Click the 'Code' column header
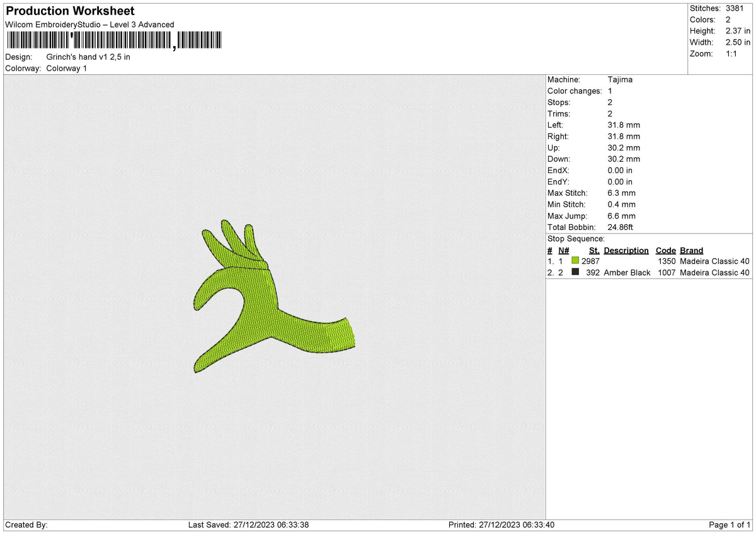 tap(665, 250)
